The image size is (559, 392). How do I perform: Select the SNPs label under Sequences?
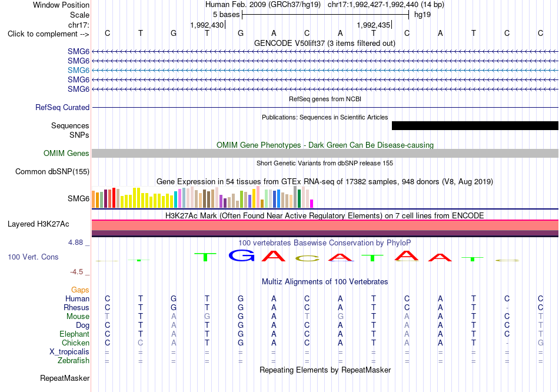point(79,135)
